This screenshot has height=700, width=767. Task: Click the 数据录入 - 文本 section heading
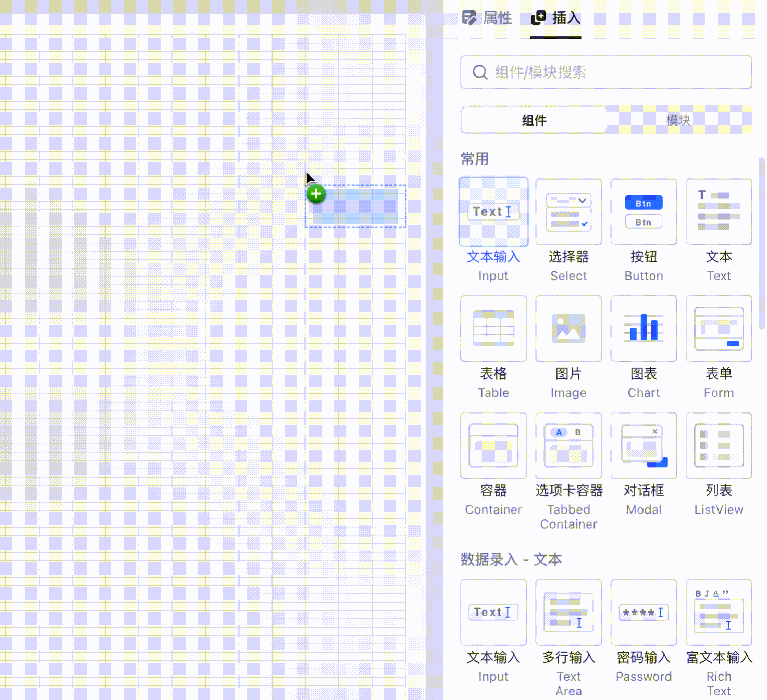pos(511,559)
